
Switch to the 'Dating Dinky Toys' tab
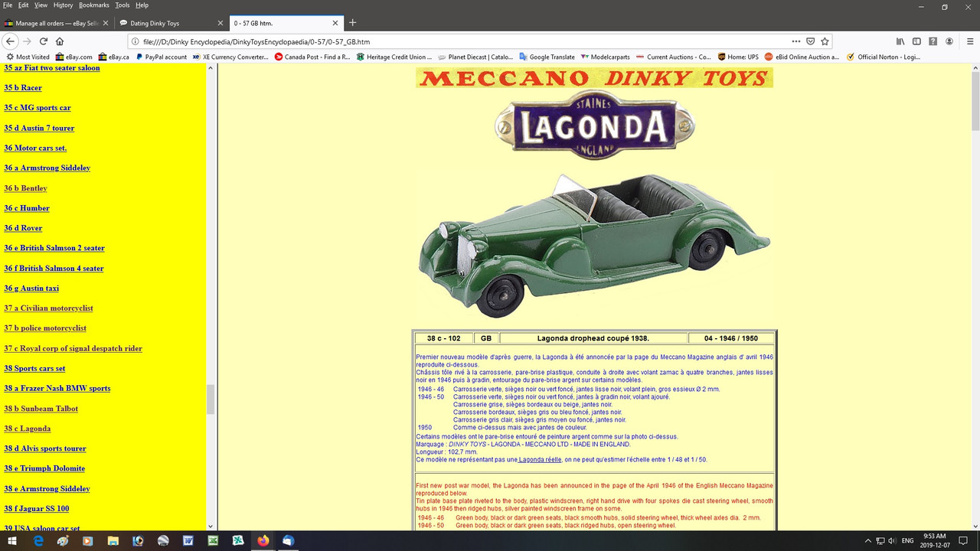click(x=171, y=23)
